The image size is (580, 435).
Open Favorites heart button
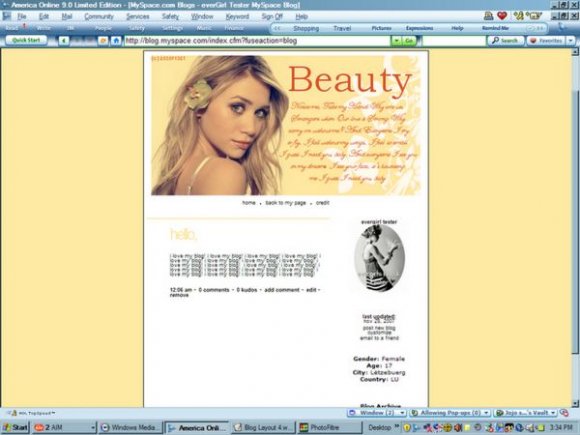(546, 41)
